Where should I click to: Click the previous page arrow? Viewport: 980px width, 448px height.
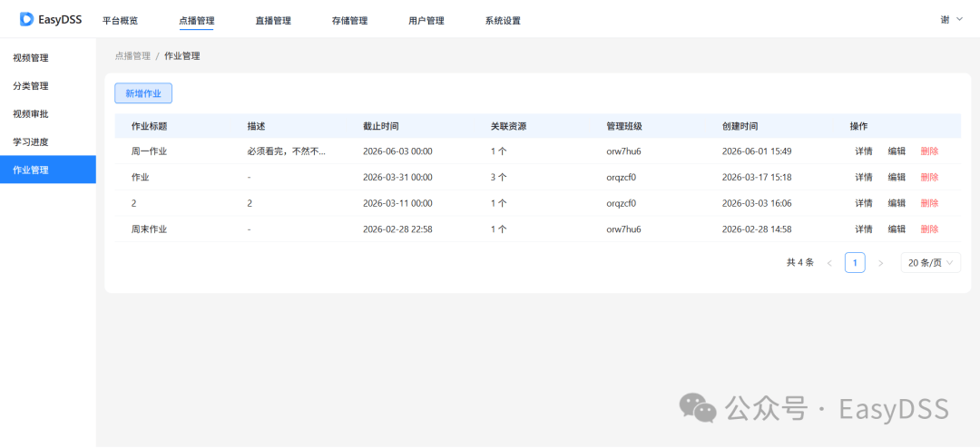point(829,263)
